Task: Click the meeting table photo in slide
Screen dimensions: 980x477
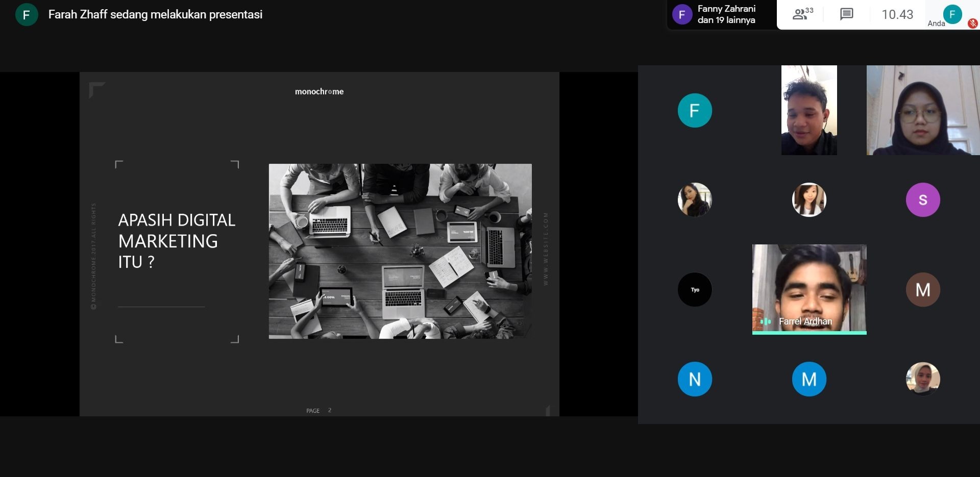Action: point(400,251)
